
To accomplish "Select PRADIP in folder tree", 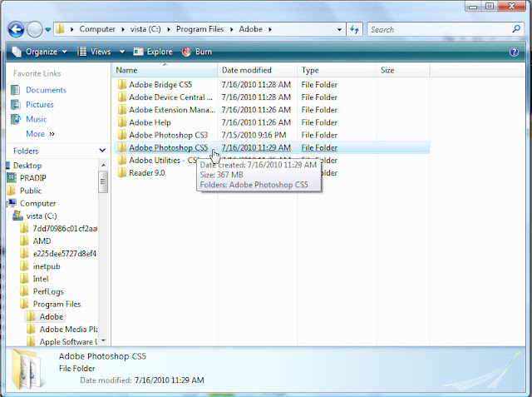I will coord(32,178).
